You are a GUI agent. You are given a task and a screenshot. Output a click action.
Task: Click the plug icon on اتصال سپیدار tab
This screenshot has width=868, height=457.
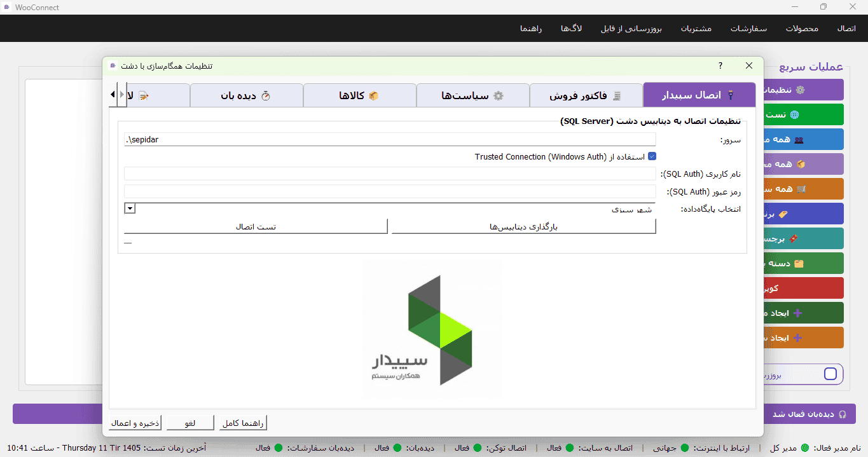[731, 95]
